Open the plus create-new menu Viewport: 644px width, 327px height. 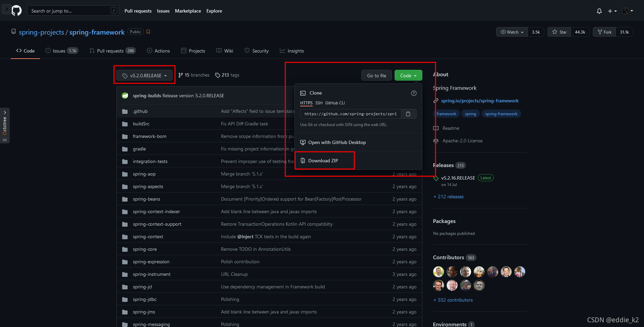(x=612, y=11)
